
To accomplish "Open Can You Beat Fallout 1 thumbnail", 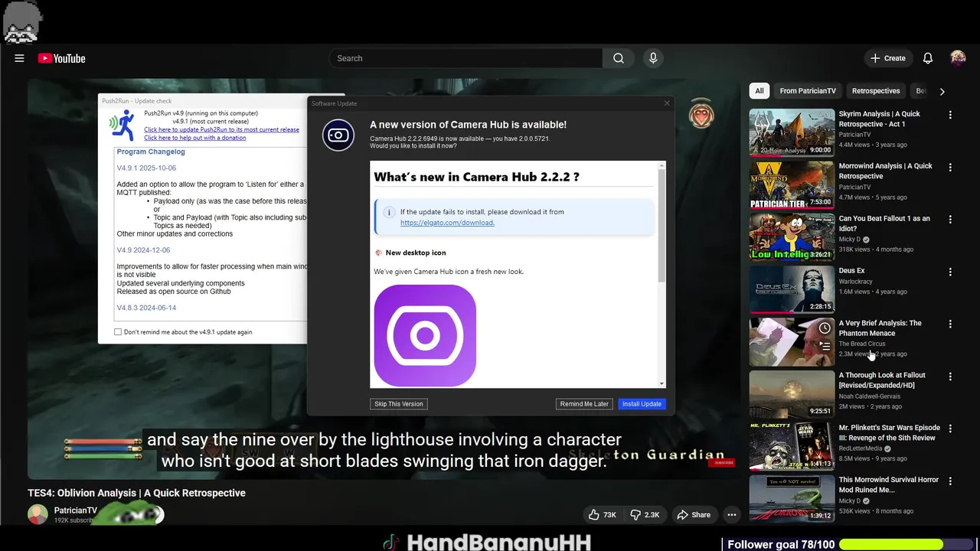I will click(792, 237).
